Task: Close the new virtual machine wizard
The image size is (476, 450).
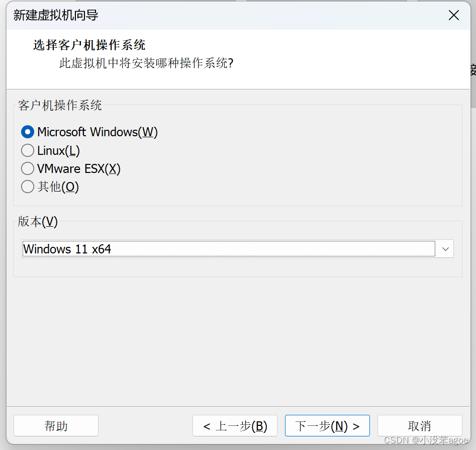Action: tap(453, 15)
